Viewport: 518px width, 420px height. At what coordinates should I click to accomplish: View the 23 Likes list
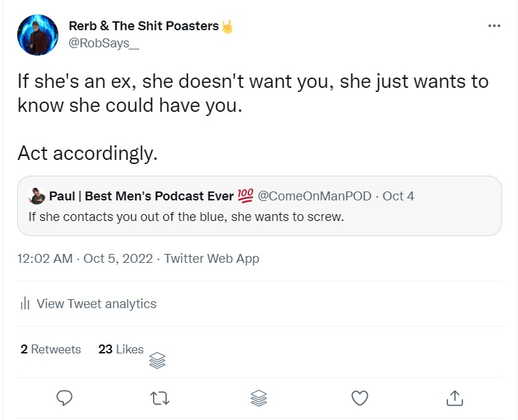click(121, 349)
